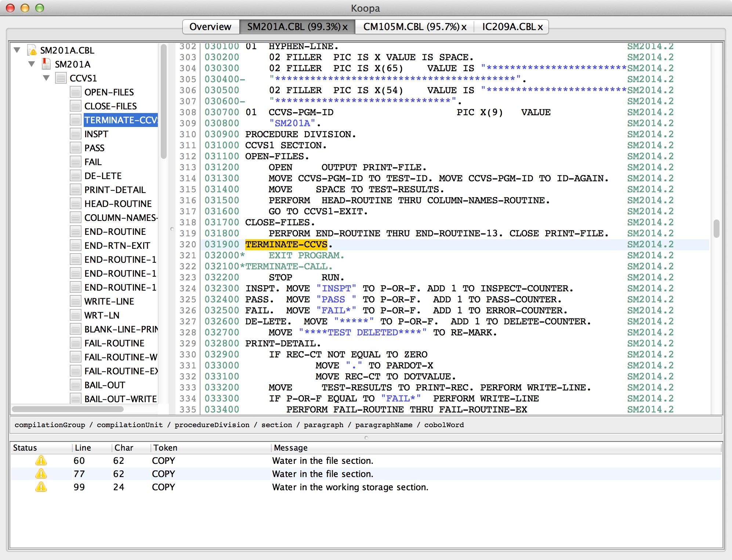Screen dimensions: 732x560
Task: Click the paragraph icon next to PRINT-DETAIL
Action: (76, 190)
